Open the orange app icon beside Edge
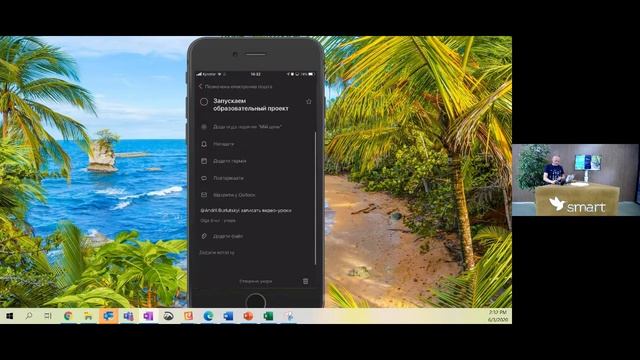 click(188, 316)
